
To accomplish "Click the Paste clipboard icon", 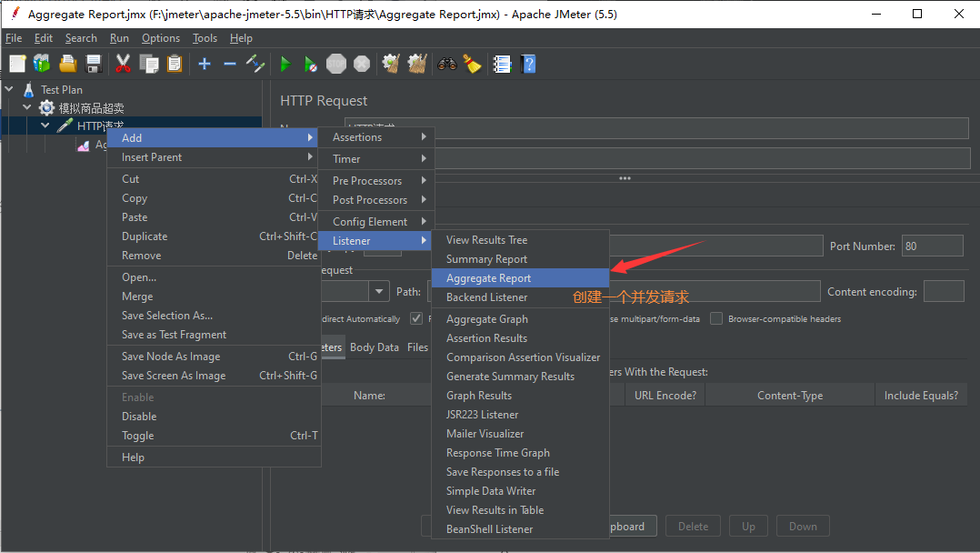I will 175,64.
